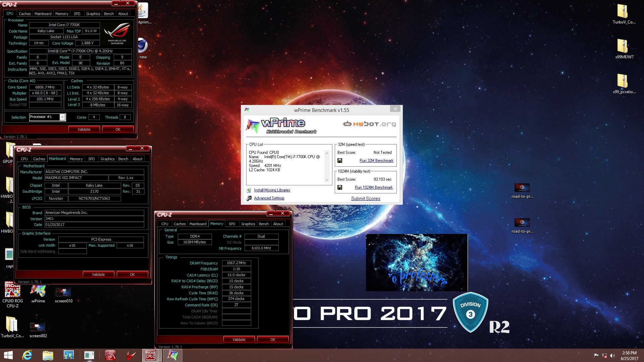Viewport: 644px width, 362px height.
Task: Open screen010 image file on desktop
Action: pyautogui.click(x=63, y=295)
